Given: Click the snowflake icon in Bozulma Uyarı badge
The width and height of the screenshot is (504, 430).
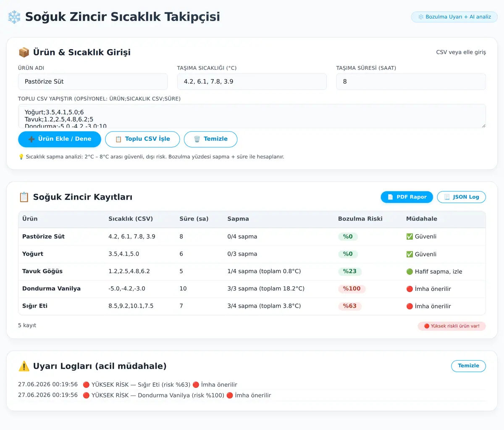Looking at the screenshot, I should point(421,17).
